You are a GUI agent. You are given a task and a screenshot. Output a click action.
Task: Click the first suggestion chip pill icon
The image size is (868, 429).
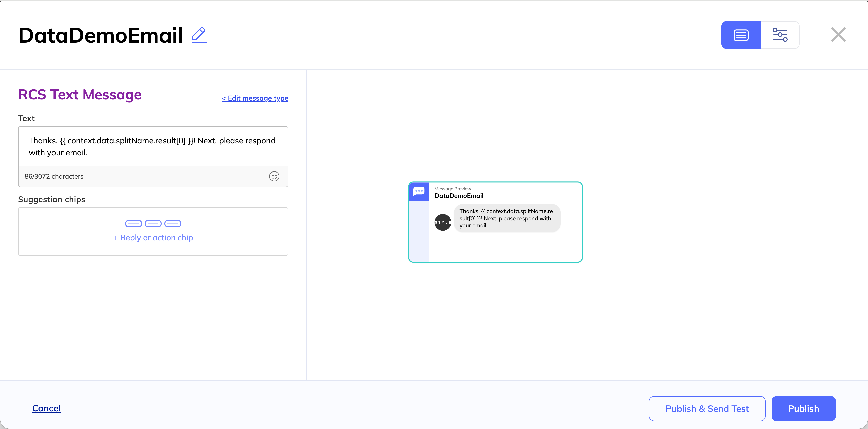click(x=133, y=223)
